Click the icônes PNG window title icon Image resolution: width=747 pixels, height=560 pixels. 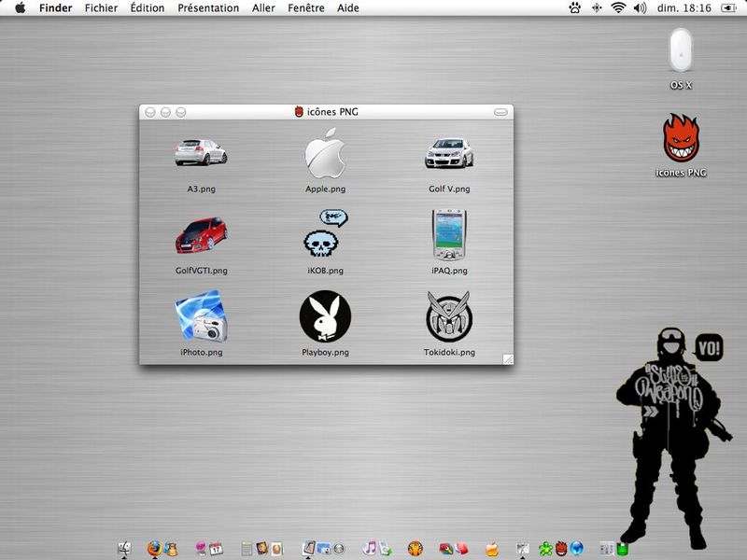(299, 112)
